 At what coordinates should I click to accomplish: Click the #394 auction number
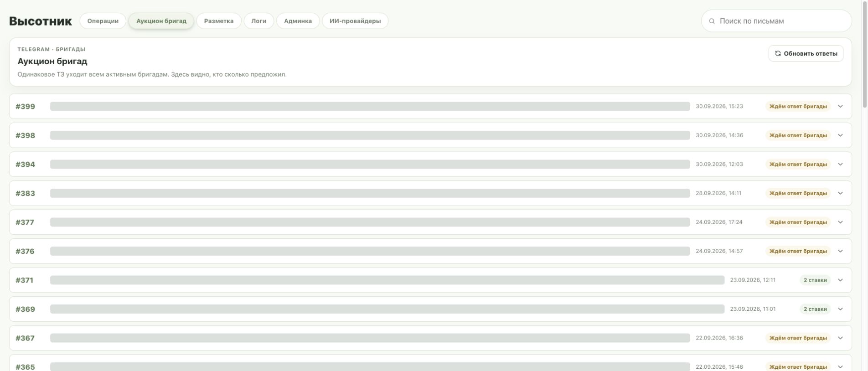pos(26,165)
